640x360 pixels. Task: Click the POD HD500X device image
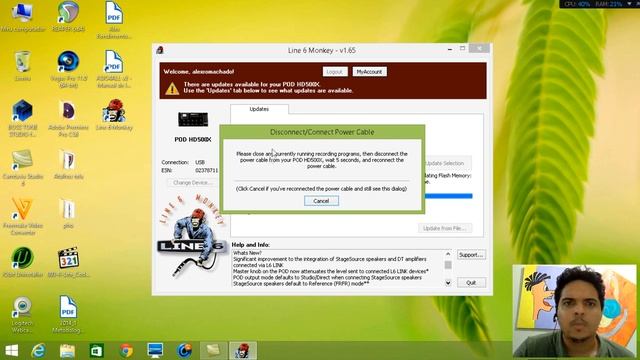(x=193, y=119)
